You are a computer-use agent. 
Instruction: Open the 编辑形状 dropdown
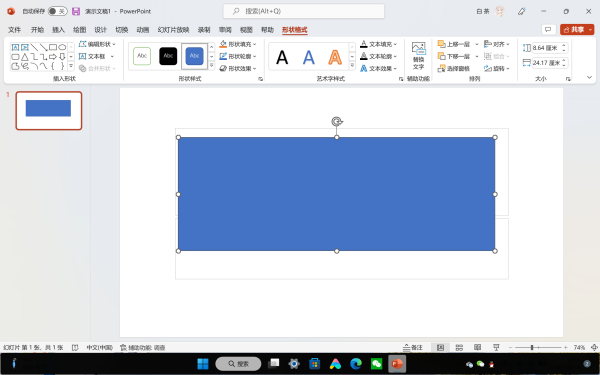pos(97,44)
